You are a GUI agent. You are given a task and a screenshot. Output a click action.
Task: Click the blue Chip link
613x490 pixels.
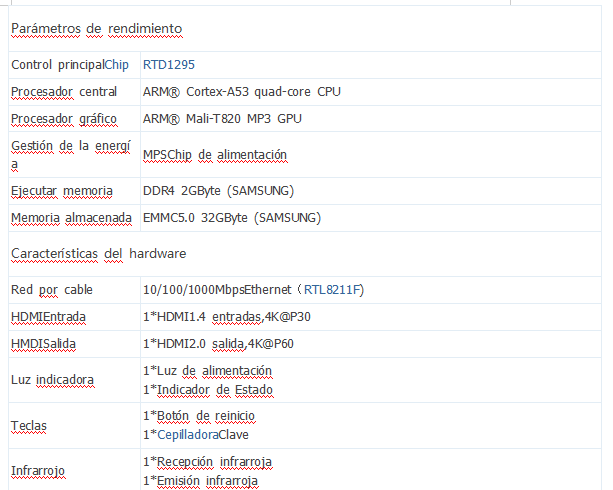117,65
